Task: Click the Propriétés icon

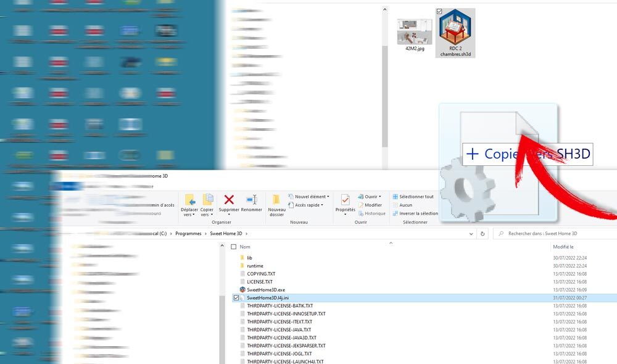Action: pos(345,199)
